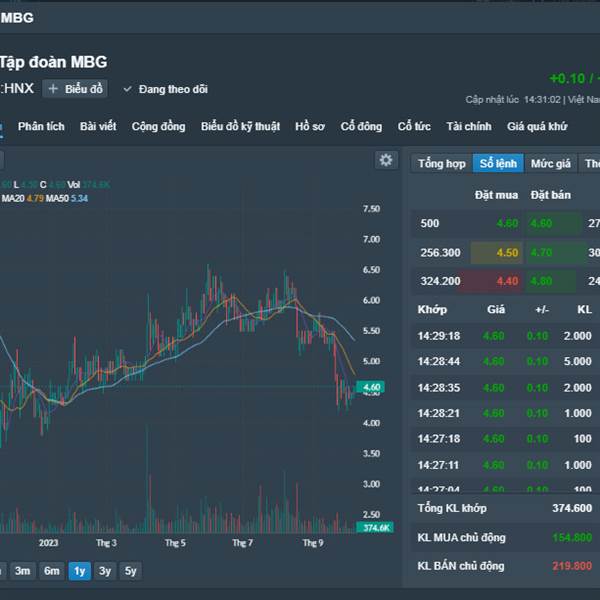
Task: Open the Giá quá khứ tab
Action: click(x=537, y=126)
